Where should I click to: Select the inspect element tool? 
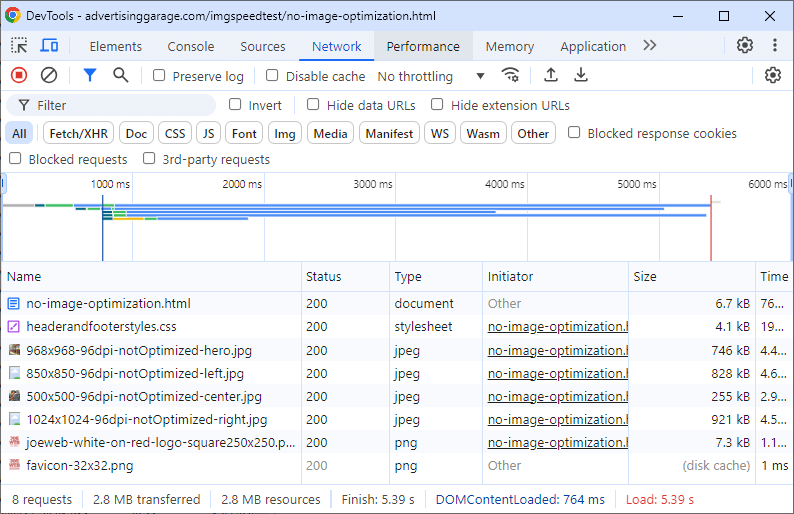19,46
